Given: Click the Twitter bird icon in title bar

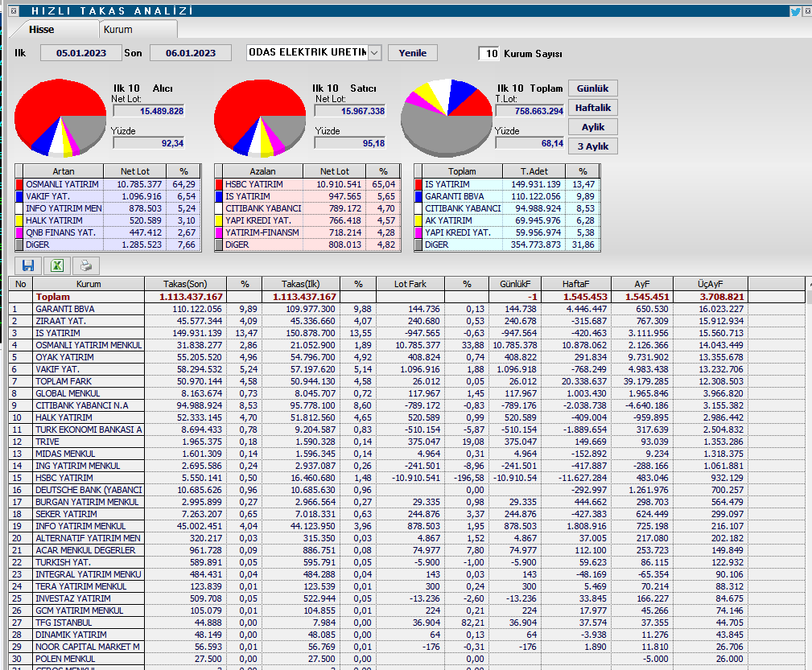Looking at the screenshot, I should tap(795, 11).
